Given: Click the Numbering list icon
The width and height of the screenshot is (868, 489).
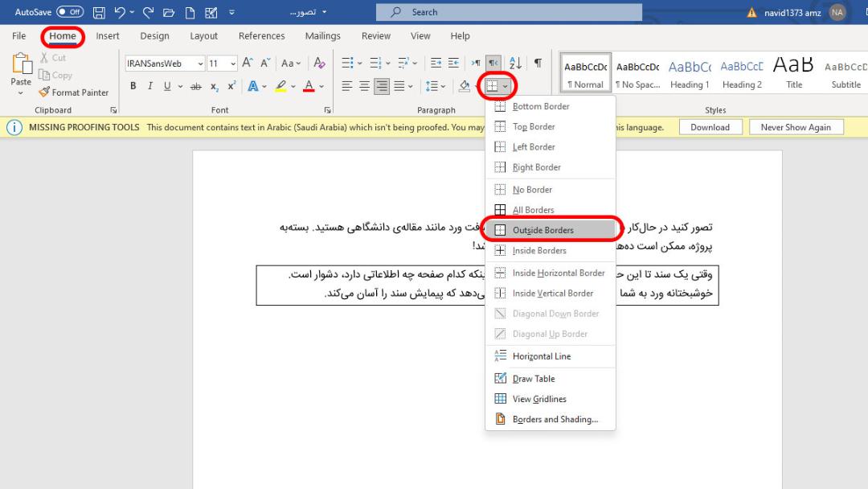Looking at the screenshot, I should [x=375, y=63].
